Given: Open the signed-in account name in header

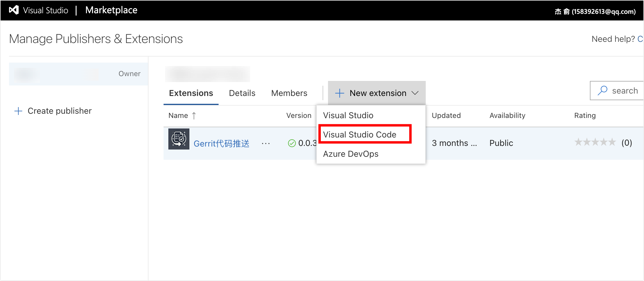Looking at the screenshot, I should pos(595,11).
